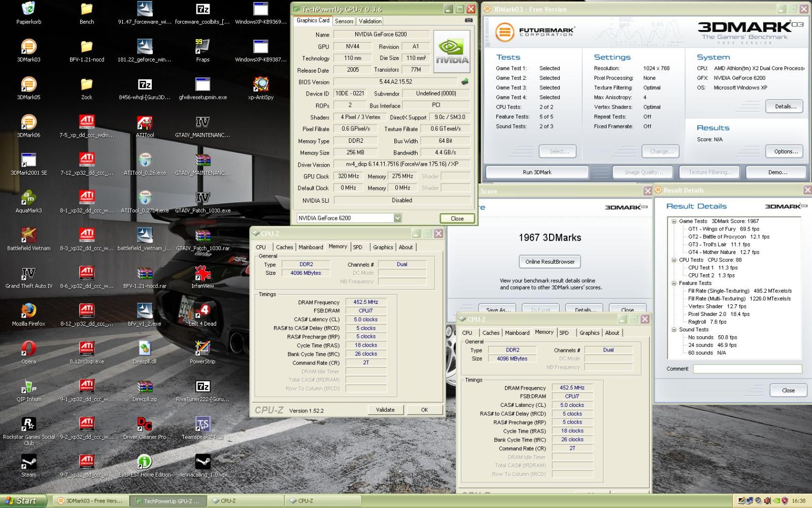Select the Driver Cleaner Pro icon
Viewport: 812px width, 508px height.
click(x=145, y=428)
